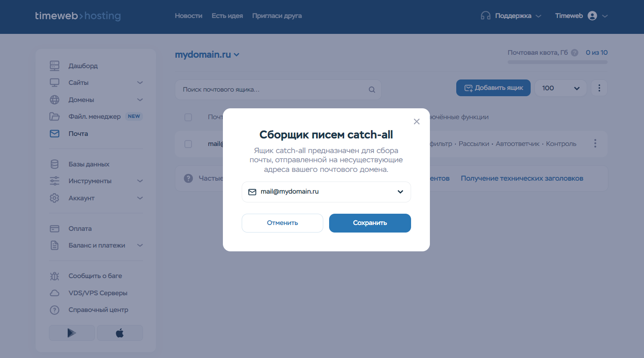The height and width of the screenshot is (358, 644).
Task: Click the globe icon for Домены
Action: 54,100
